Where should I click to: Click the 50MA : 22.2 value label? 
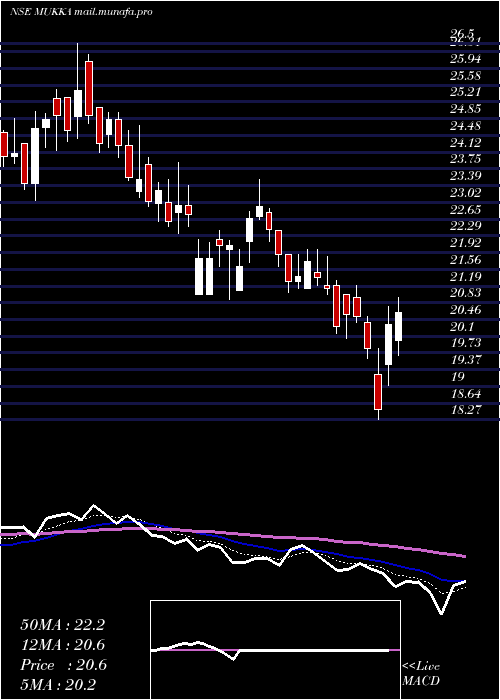(x=62, y=625)
